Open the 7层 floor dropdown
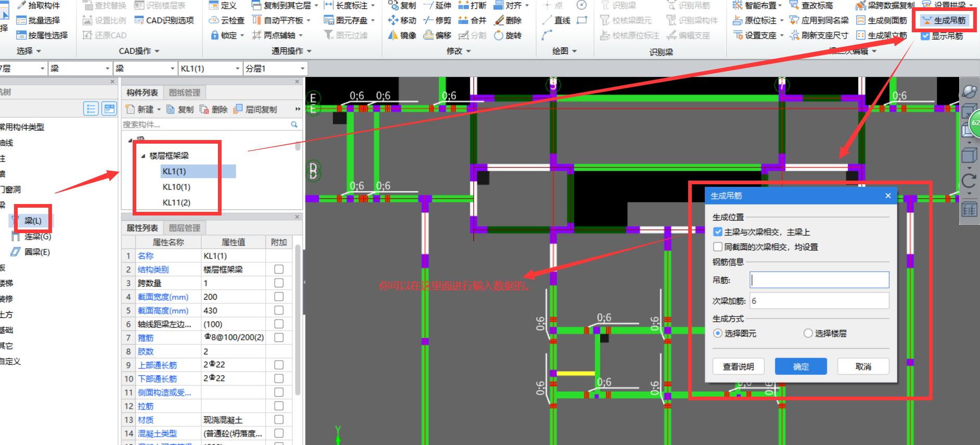The width and height of the screenshot is (980, 445). pos(43,69)
